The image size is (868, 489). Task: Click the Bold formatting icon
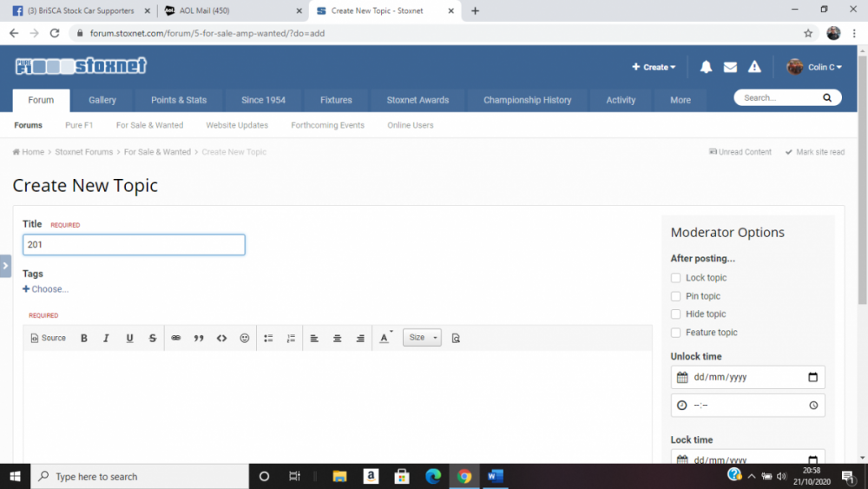(x=84, y=338)
